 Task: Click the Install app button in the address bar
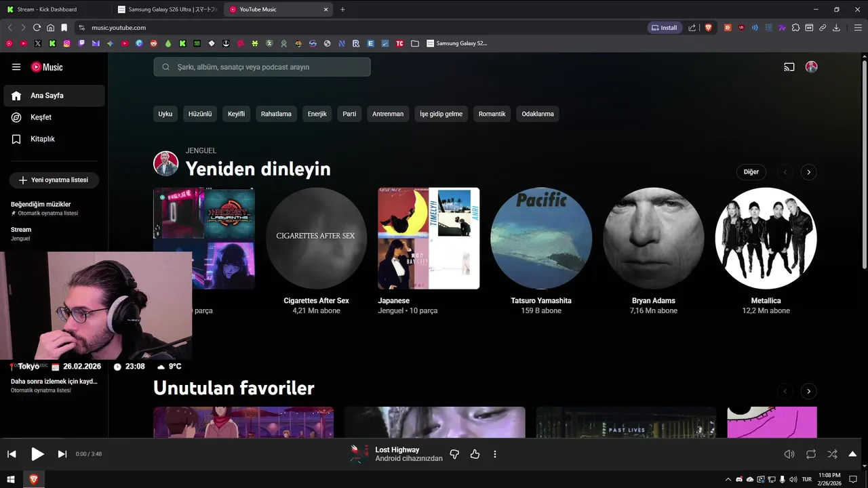[665, 28]
